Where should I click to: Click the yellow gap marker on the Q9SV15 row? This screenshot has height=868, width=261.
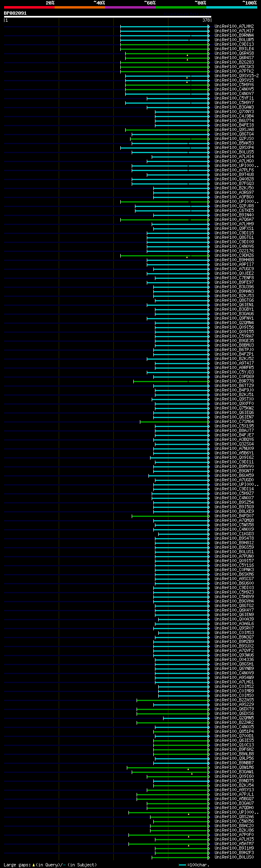pos(187,82)
